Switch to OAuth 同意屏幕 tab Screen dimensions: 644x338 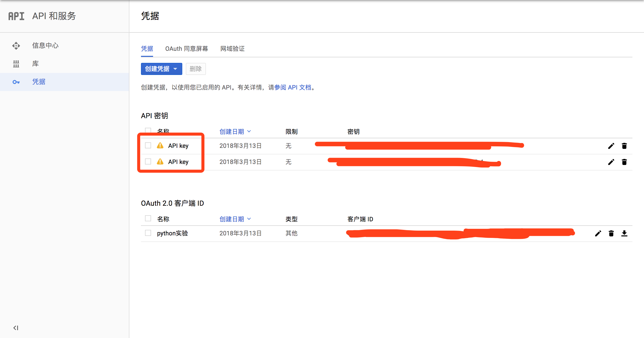[187, 49]
